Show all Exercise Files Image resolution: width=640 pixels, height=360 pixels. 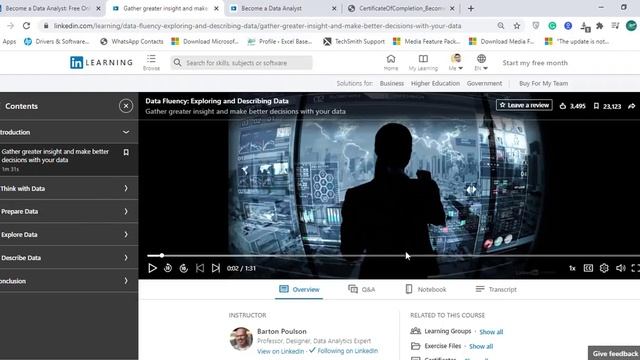click(x=481, y=346)
